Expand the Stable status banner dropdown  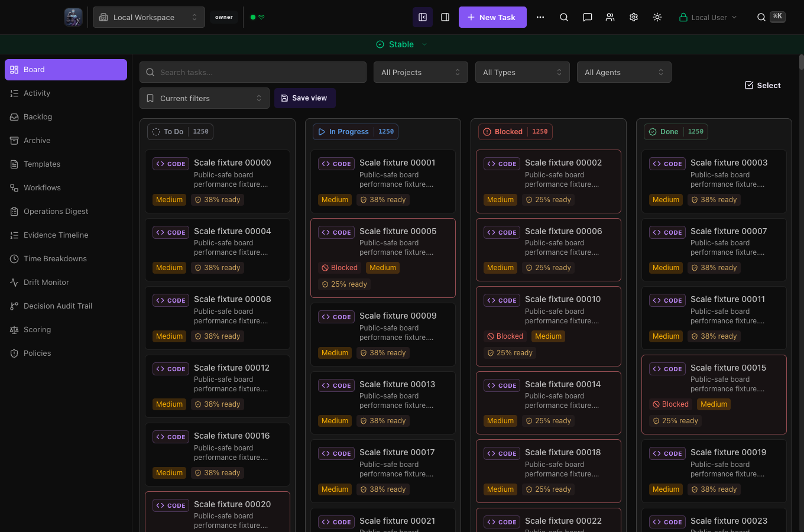tap(401, 44)
